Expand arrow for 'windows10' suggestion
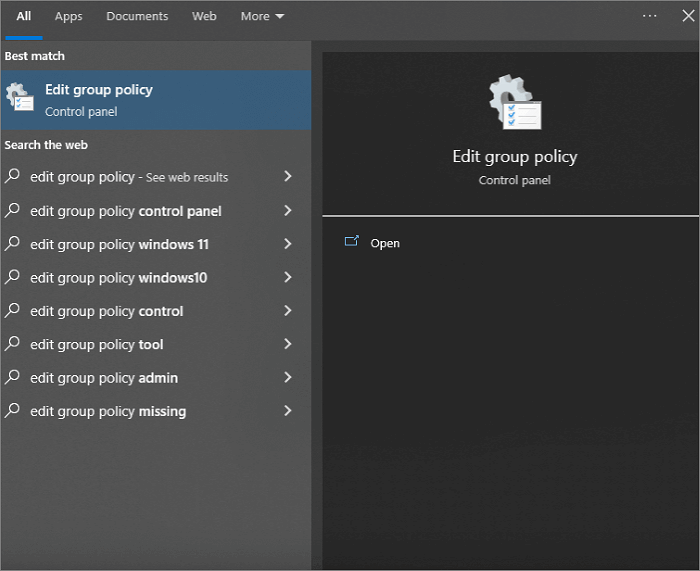The image size is (700, 571). coord(288,277)
